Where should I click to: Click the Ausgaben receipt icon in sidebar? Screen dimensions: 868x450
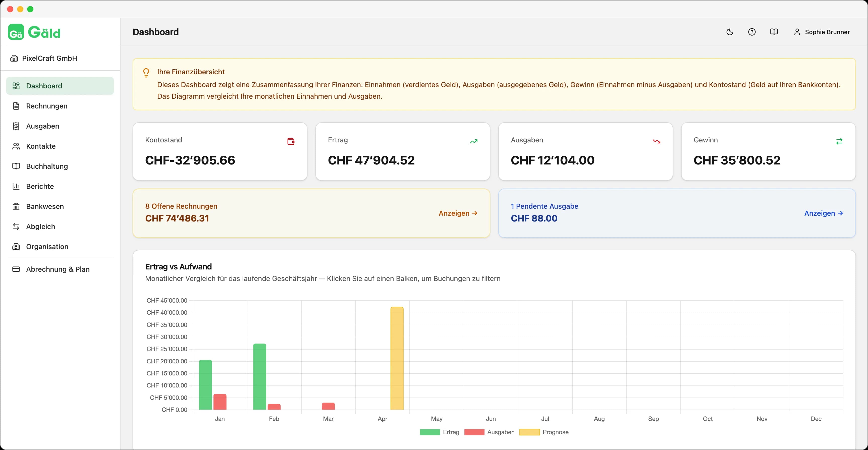point(16,126)
